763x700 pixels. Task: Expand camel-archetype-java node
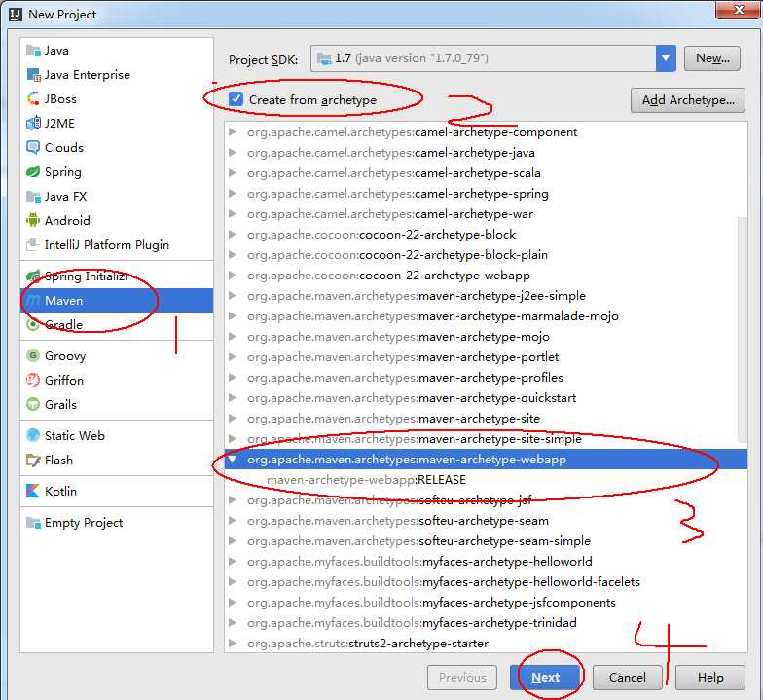pyautogui.click(x=233, y=152)
